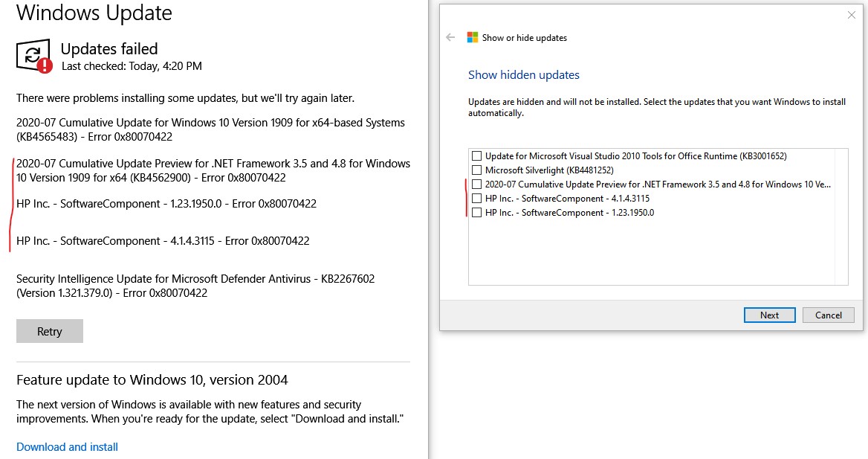Check HP Inc. SoftwareComponent 1.23.1950.0 checkbox
Viewport: 868px width, 459px height.
476,212
